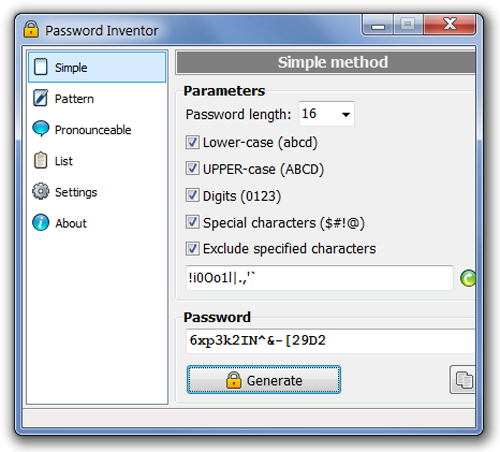Uncheck the UPPER-case (ABCD) option

click(x=192, y=169)
